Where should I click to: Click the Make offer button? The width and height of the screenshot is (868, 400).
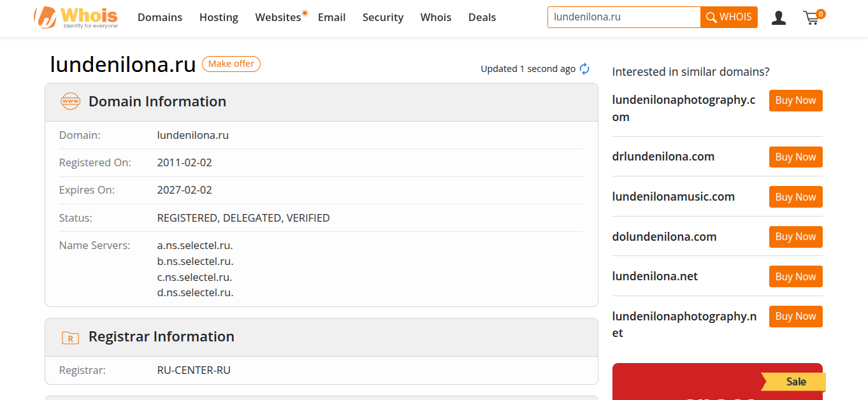click(231, 64)
